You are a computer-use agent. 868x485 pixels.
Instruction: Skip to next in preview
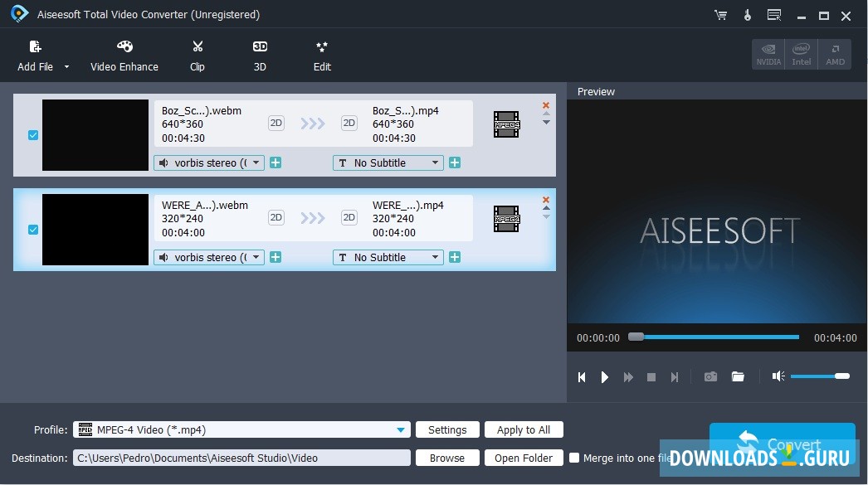pyautogui.click(x=675, y=377)
